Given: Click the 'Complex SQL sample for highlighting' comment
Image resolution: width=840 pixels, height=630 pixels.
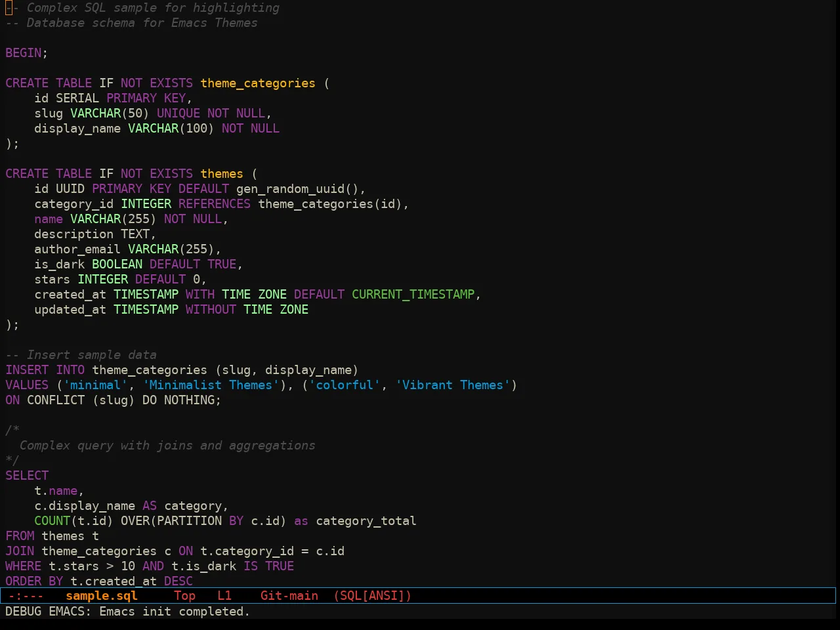Looking at the screenshot, I should [x=142, y=8].
